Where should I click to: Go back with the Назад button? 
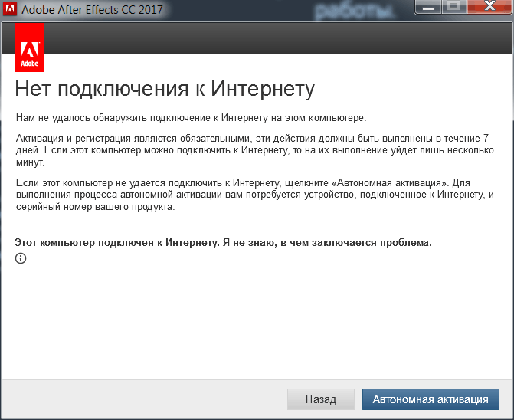coord(321,399)
